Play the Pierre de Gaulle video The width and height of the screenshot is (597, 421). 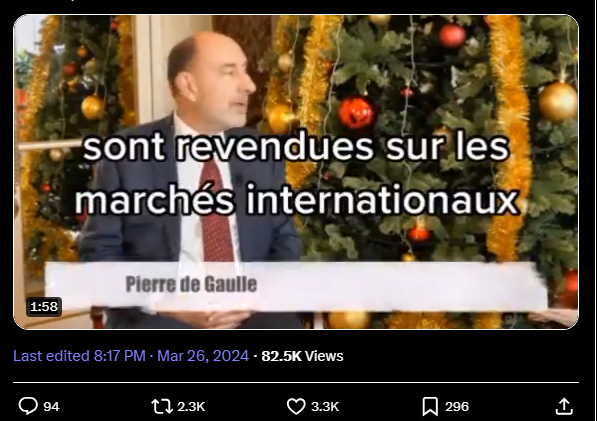tap(296, 172)
